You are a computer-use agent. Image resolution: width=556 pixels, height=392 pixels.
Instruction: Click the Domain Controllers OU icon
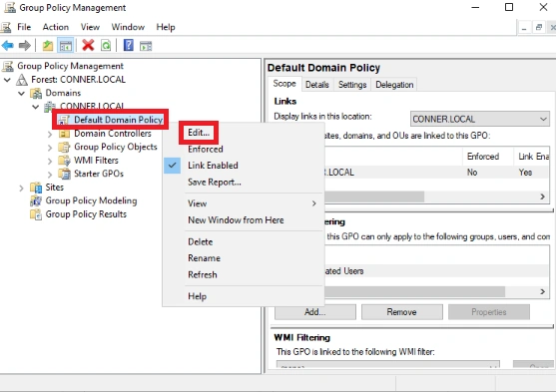64,134
